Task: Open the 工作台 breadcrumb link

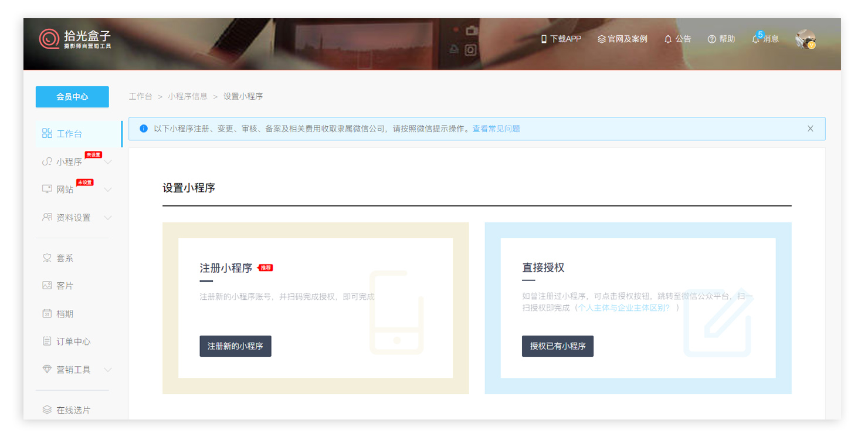Action: (141, 96)
